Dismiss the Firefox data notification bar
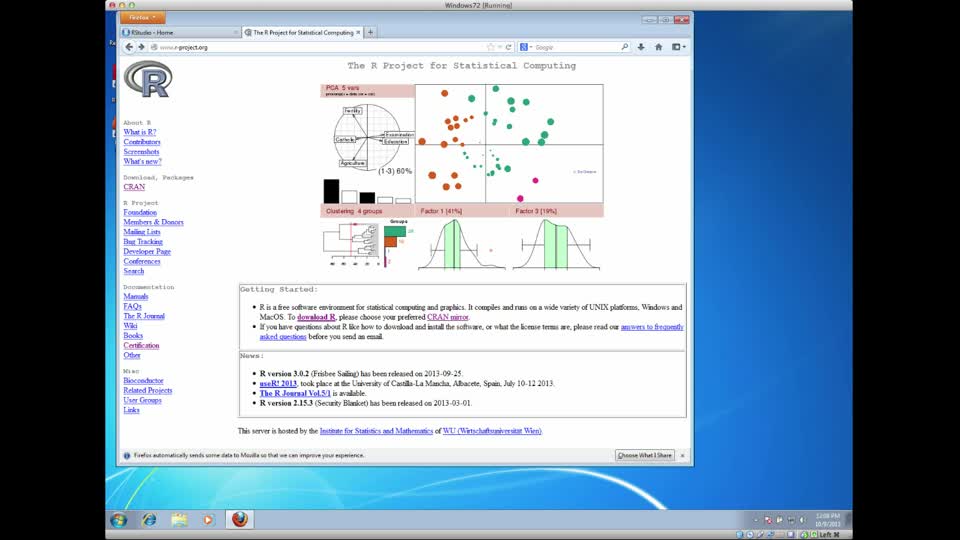The height and width of the screenshot is (540, 960). [683, 456]
